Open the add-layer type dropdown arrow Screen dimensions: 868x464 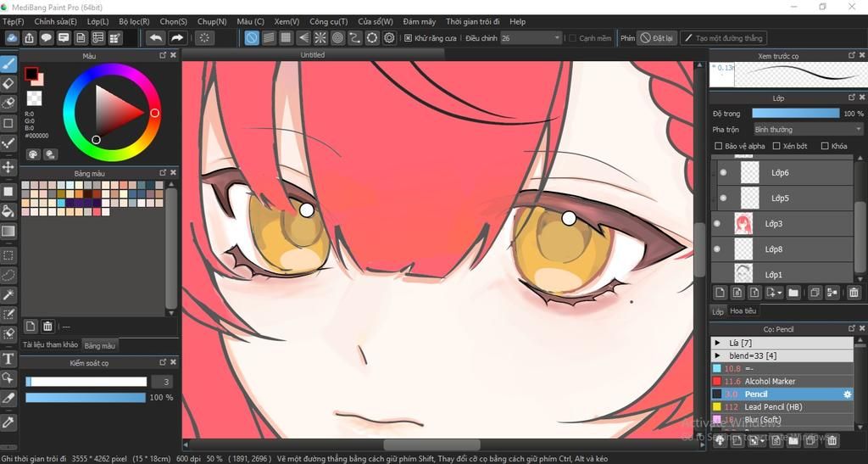pyautogui.click(x=780, y=293)
